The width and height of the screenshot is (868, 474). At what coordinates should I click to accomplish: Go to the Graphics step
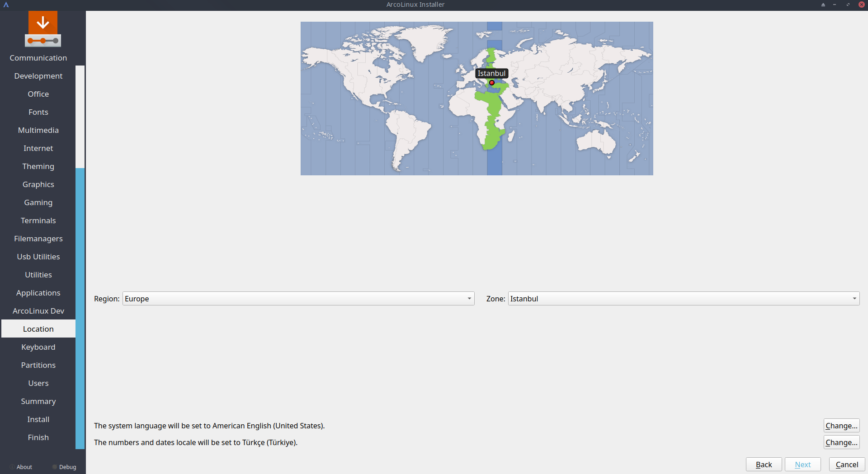(38, 184)
